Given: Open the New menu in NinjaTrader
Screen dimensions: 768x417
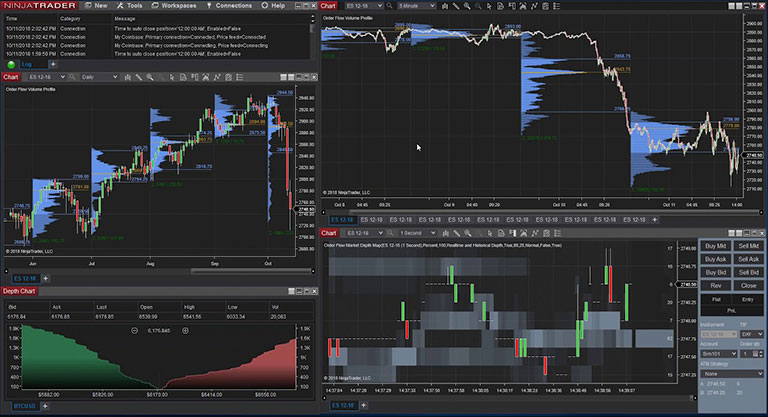Looking at the screenshot, I should coord(96,5).
